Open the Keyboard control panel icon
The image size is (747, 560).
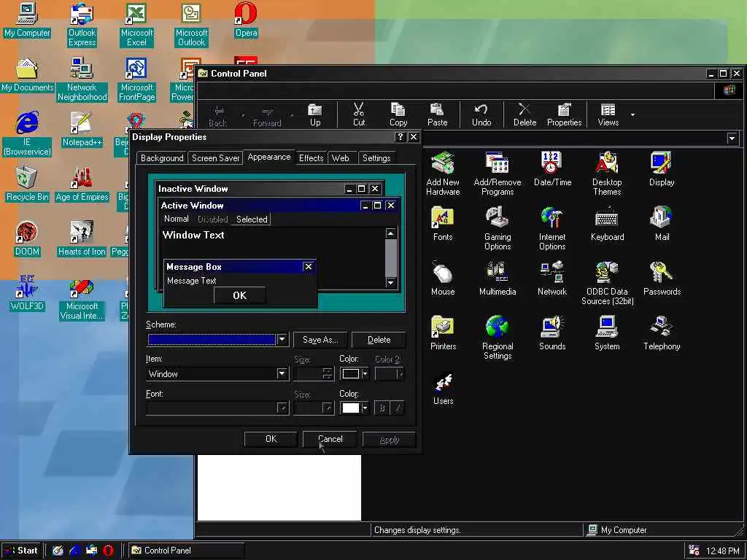point(607,223)
